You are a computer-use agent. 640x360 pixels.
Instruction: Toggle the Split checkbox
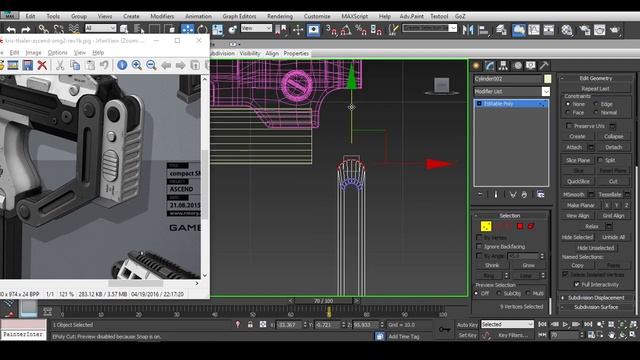[600, 160]
